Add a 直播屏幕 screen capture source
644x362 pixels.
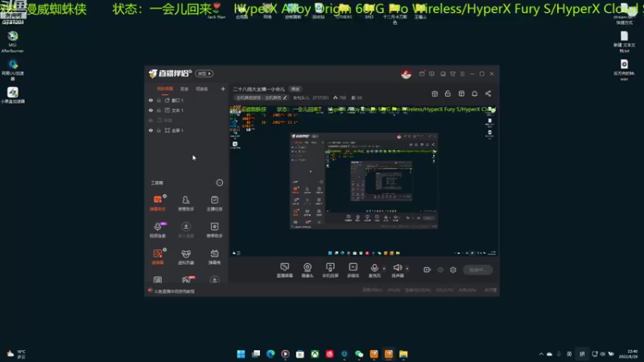click(284, 270)
